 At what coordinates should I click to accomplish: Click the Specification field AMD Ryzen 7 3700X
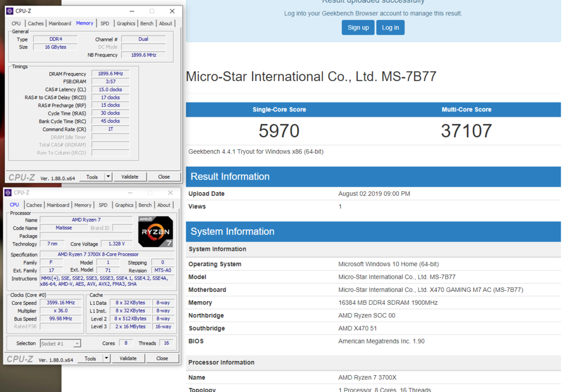pos(107,254)
